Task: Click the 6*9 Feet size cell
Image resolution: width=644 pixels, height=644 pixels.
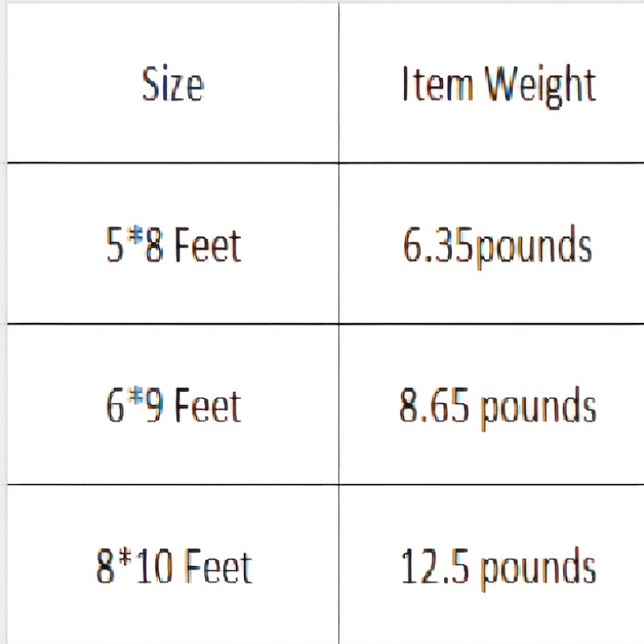Action: coord(173,405)
